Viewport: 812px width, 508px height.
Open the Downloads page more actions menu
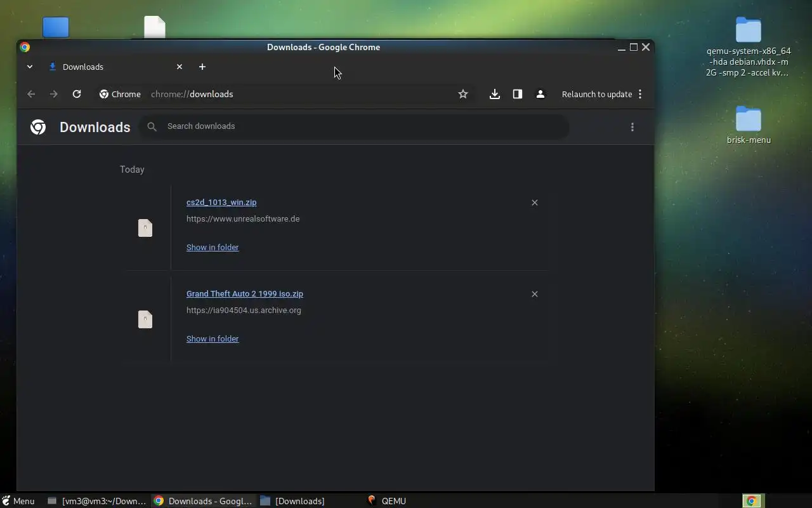pyautogui.click(x=632, y=127)
